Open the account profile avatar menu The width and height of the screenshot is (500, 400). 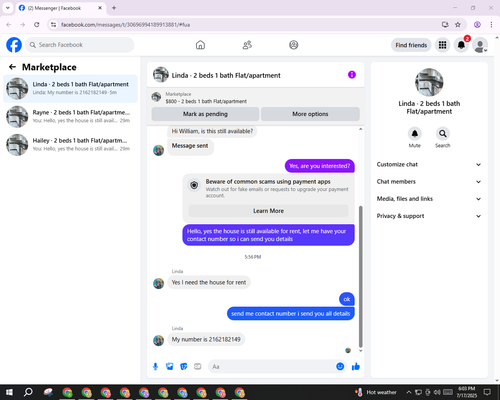coord(480,45)
